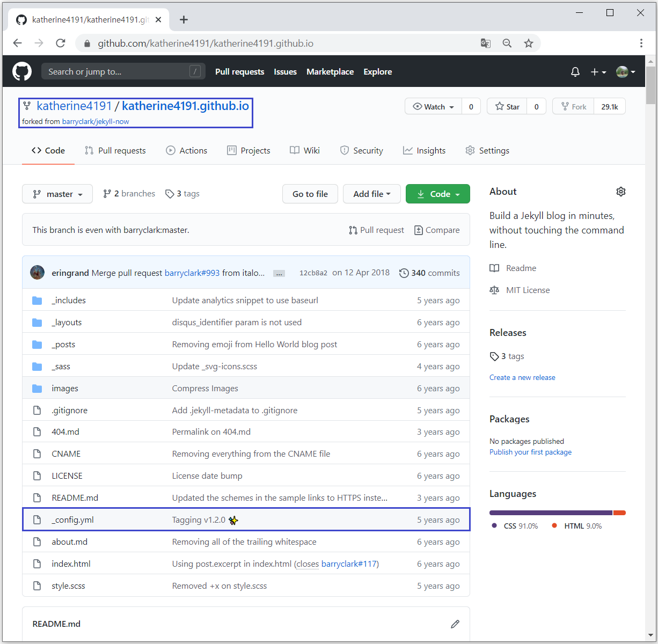Screen dimensions: 658x644
Task: Open the repository Settings tab
Action: tap(487, 150)
